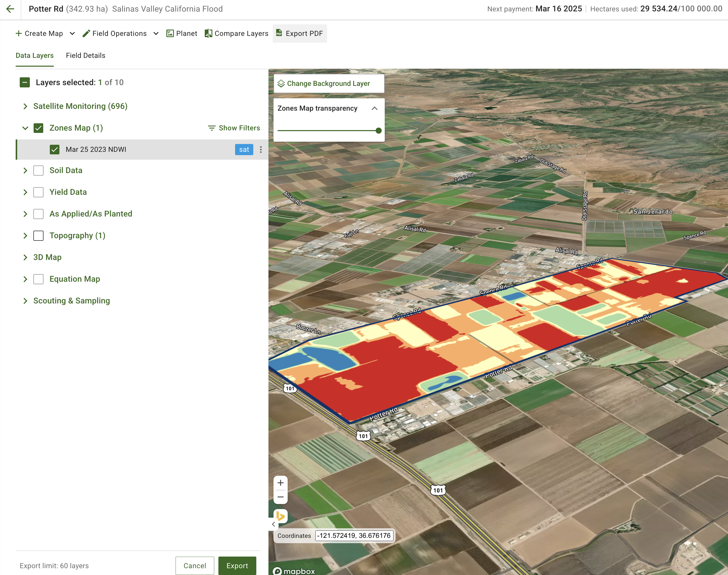Click the back arrow icon
The image size is (728, 575).
pos(10,9)
